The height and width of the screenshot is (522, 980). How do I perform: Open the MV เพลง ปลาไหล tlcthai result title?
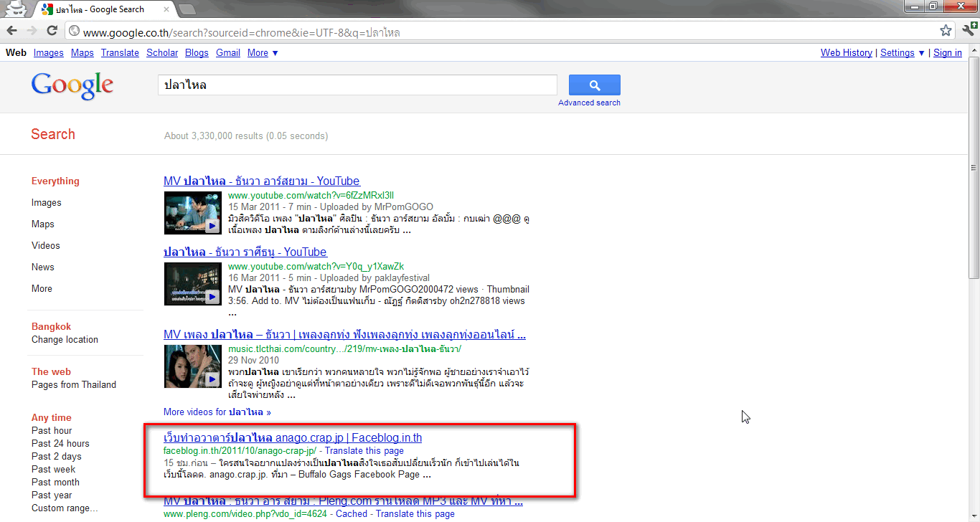point(344,335)
